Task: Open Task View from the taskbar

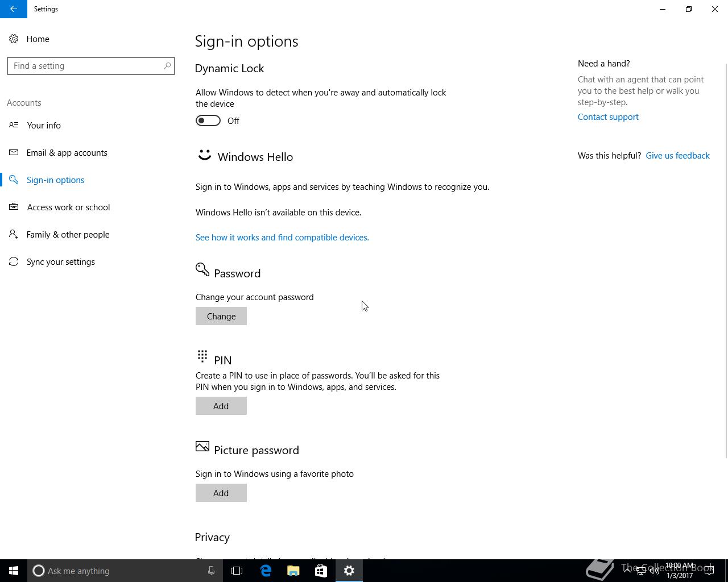Action: tap(237, 571)
